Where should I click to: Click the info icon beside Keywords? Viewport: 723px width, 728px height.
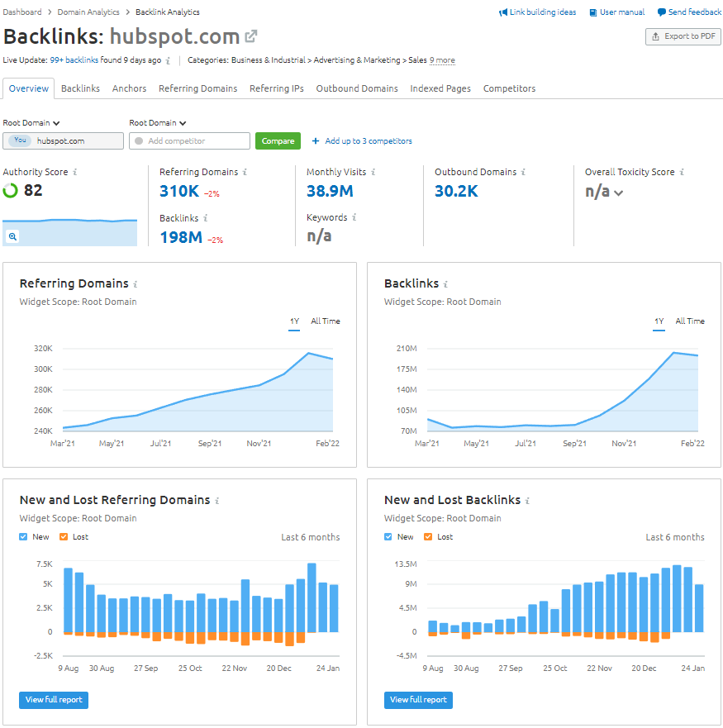point(354,216)
